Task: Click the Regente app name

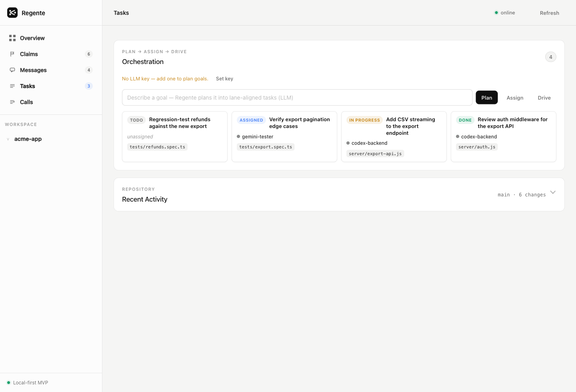Action: point(33,13)
